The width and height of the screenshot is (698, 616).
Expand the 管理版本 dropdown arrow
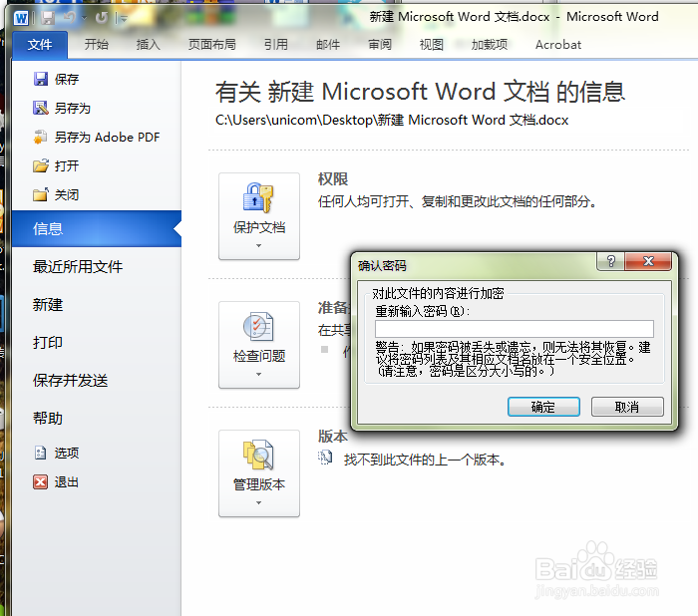pyautogui.click(x=258, y=503)
